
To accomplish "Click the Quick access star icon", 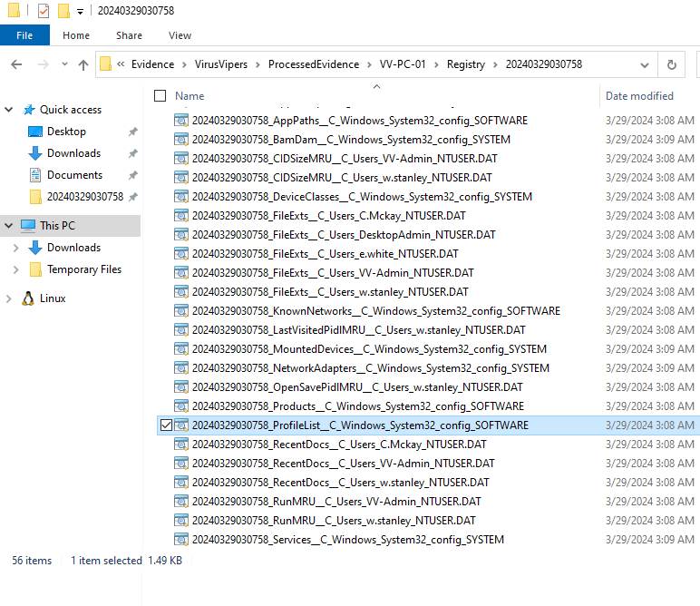I will tap(29, 110).
